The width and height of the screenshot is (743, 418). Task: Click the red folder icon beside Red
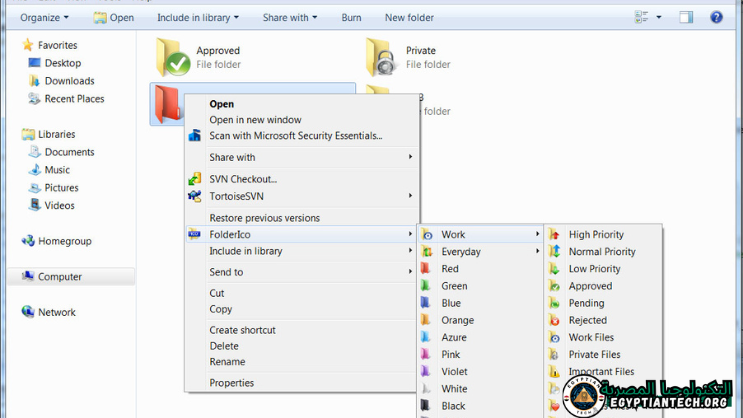tap(427, 269)
